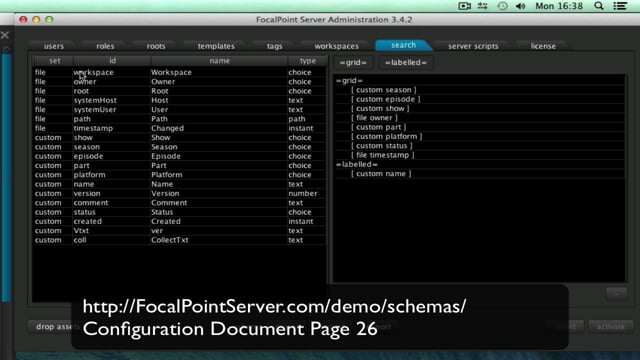The height and width of the screenshot is (360, 640).
Task: Click the drop asset button
Action: [54, 327]
